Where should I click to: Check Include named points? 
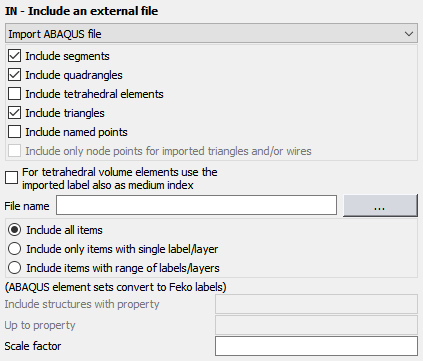coord(14,132)
